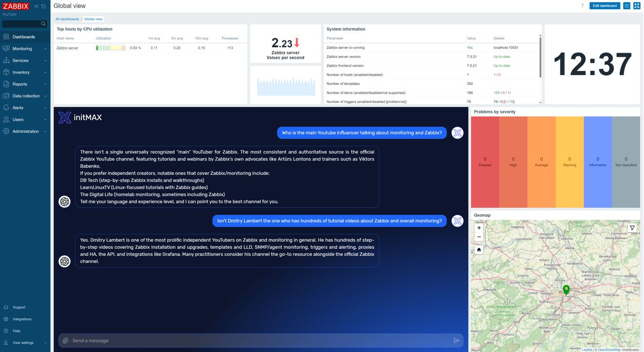Click the localhost:10051 details value
The width and height of the screenshot is (644, 352).
(506, 48)
